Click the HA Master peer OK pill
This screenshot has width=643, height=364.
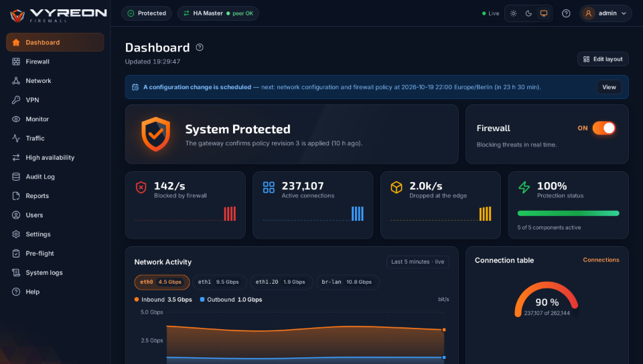pos(218,13)
